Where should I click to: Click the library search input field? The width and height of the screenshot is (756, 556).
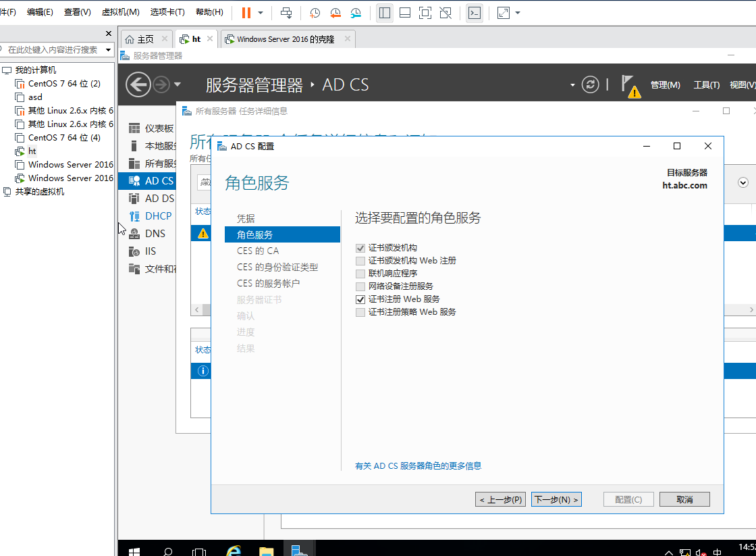[x=52, y=50]
